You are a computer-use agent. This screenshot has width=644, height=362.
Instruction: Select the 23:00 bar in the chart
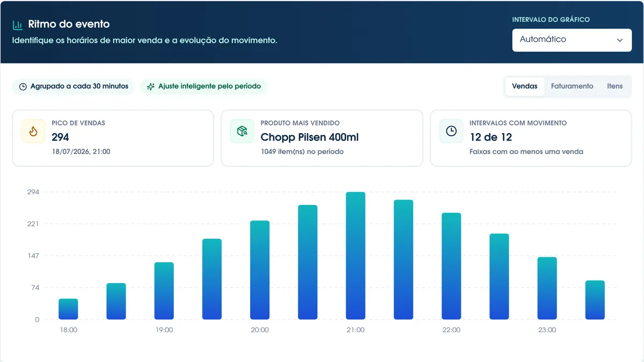point(547,289)
